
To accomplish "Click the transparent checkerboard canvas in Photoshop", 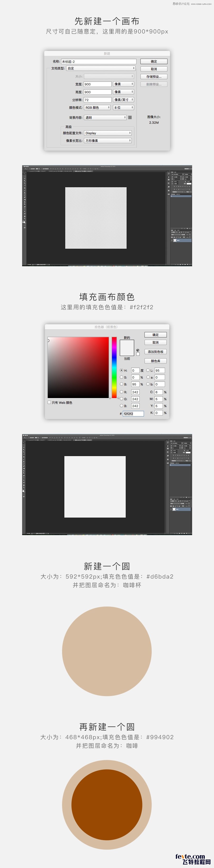I will point(96,218).
